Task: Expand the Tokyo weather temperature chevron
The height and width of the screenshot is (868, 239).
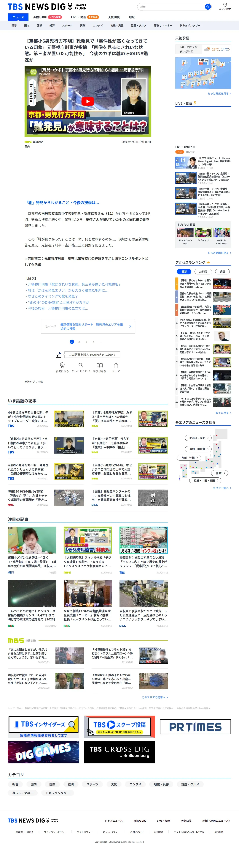Action: 229,50
